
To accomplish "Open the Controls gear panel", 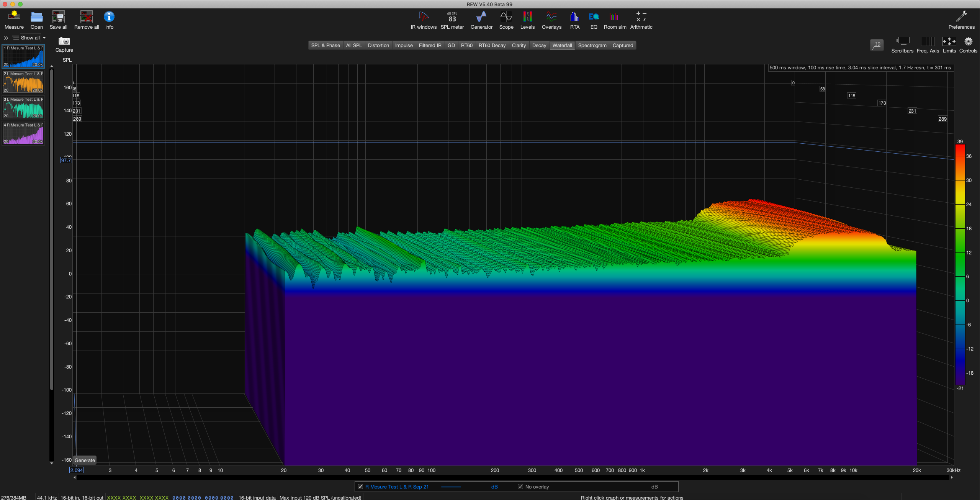I will click(968, 42).
